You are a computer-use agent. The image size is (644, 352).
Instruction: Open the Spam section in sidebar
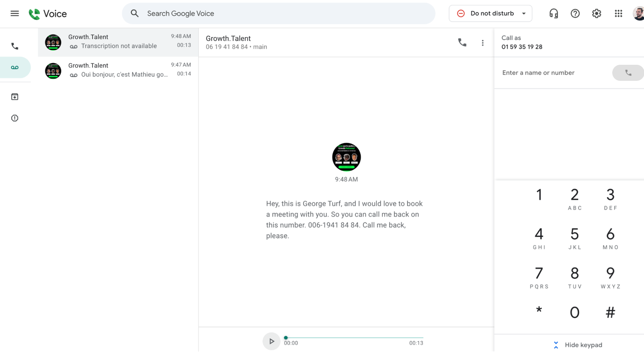(x=15, y=118)
